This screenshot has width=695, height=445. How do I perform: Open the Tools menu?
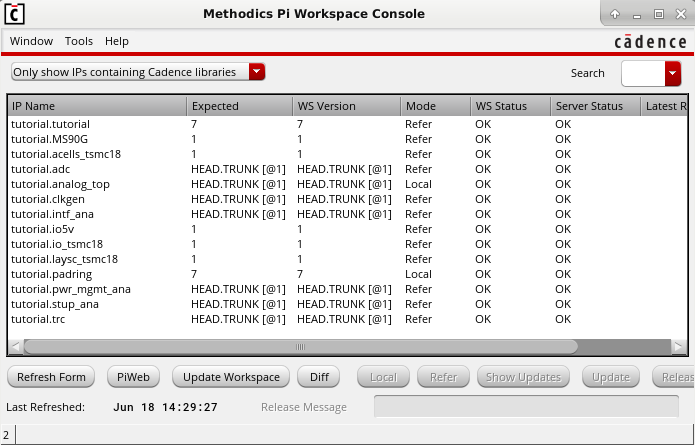(79, 41)
